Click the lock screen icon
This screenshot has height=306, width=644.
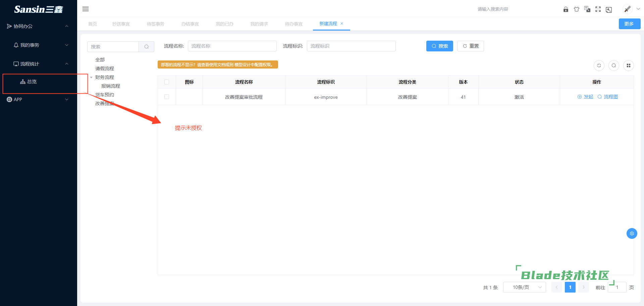coord(566,9)
